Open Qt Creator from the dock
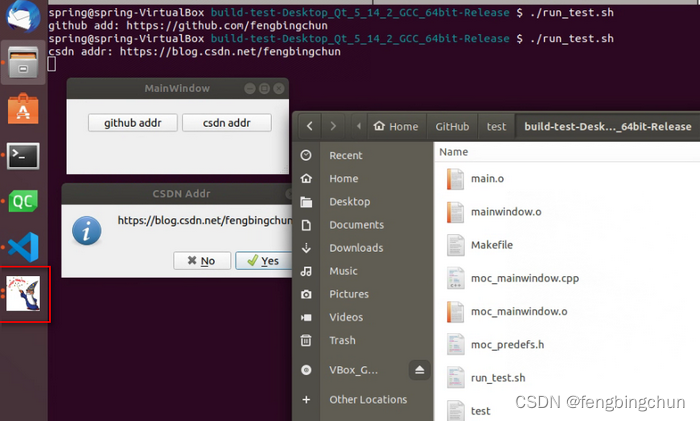The image size is (700, 421). tap(23, 201)
